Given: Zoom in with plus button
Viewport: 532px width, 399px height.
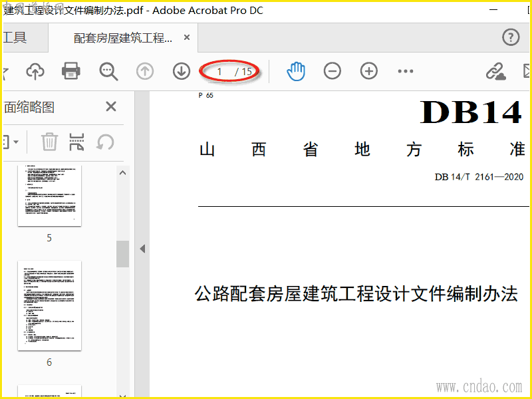Looking at the screenshot, I should [369, 71].
